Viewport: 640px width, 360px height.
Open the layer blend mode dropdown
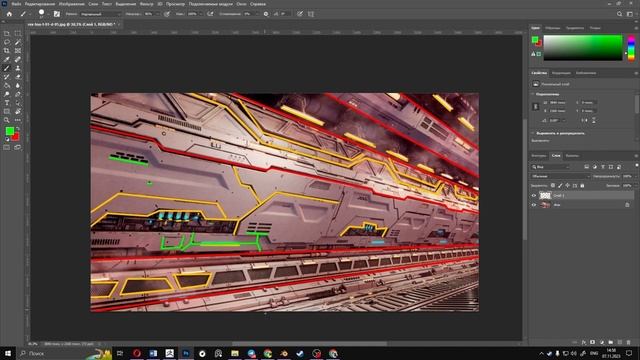[561, 176]
